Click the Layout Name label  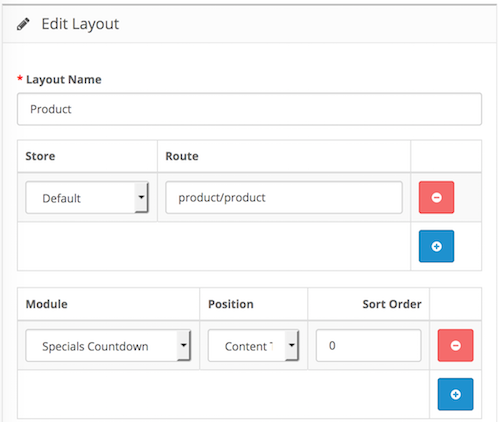(x=64, y=79)
